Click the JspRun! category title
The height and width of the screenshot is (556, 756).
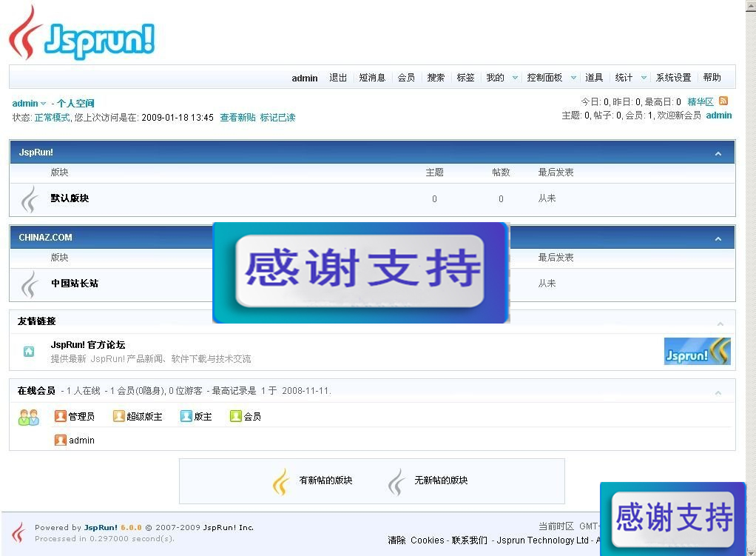coord(36,153)
